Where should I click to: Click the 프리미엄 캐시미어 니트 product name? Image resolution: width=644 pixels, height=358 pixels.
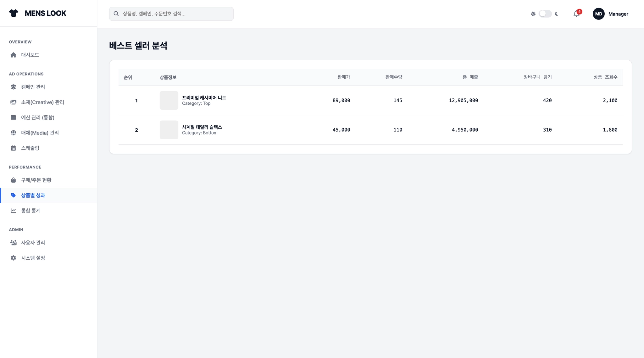point(204,98)
